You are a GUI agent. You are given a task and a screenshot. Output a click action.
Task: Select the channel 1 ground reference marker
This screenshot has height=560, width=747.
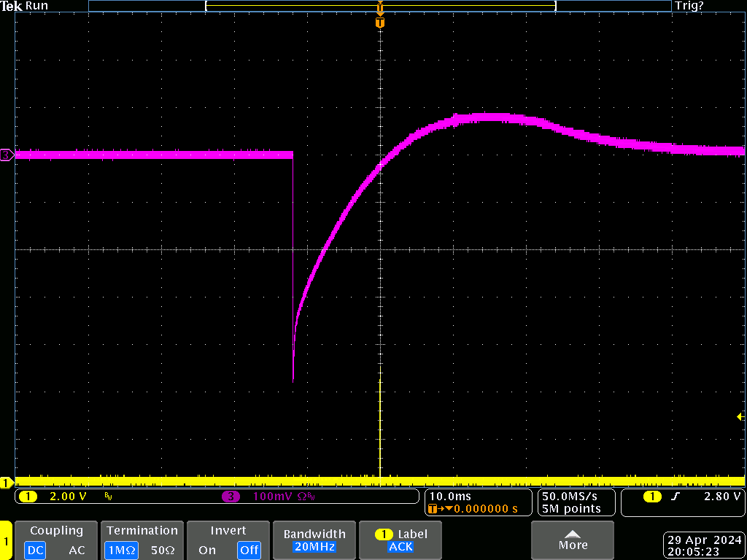point(6,483)
